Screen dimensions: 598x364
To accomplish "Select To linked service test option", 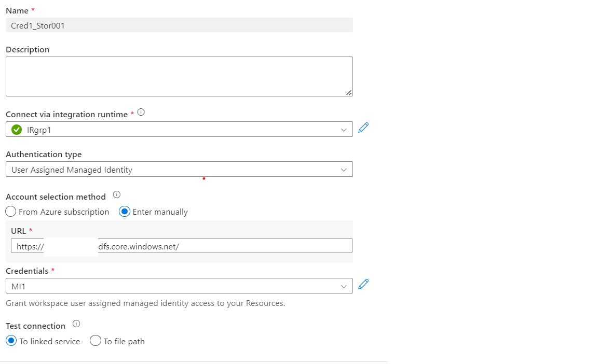I will pyautogui.click(x=11, y=341).
